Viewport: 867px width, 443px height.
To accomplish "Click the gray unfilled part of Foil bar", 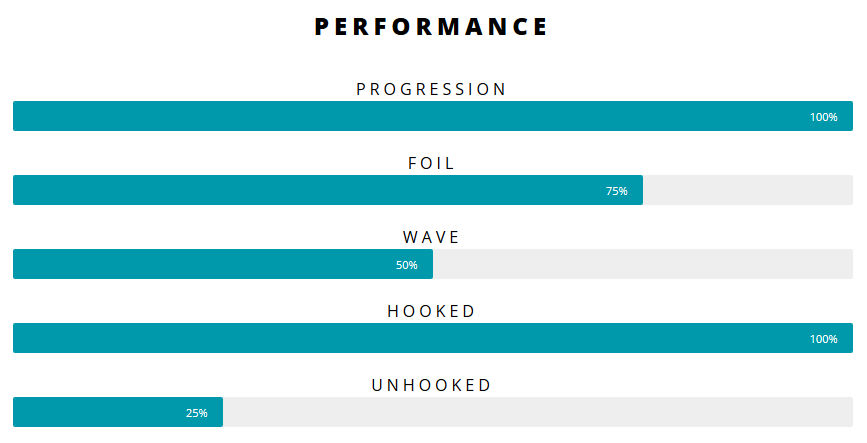I will 748,190.
